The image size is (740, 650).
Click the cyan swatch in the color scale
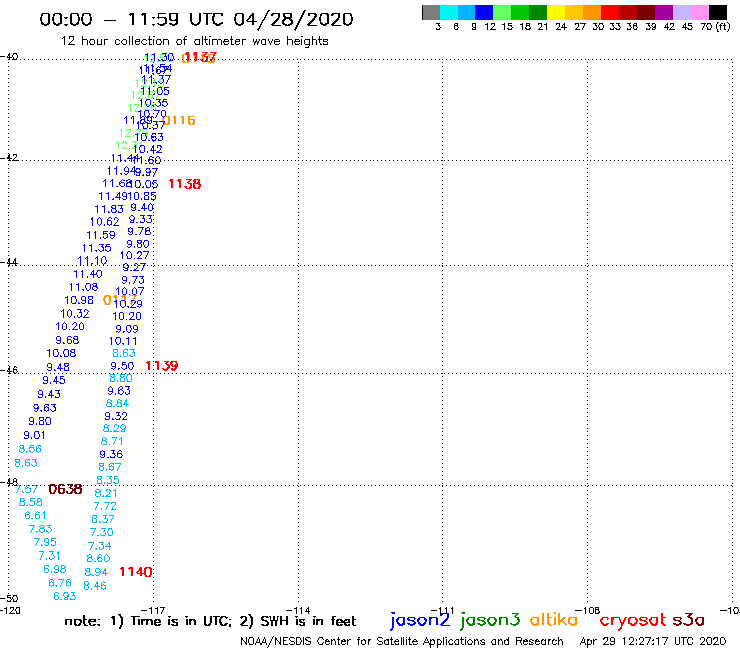pyautogui.click(x=449, y=12)
